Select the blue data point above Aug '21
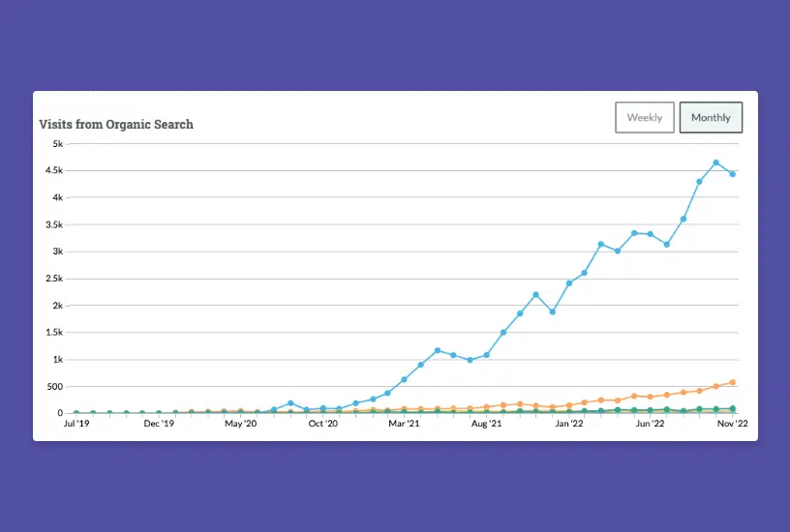 click(x=486, y=355)
